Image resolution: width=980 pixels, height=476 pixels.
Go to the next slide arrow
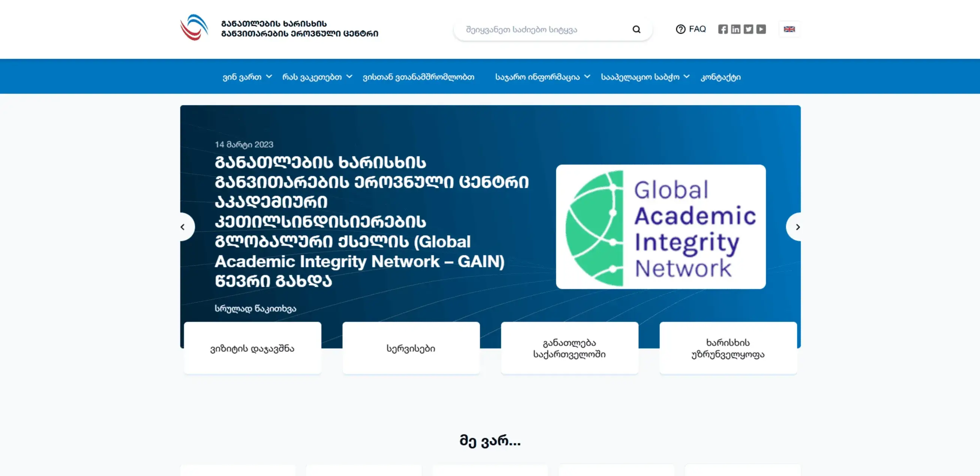pos(798,227)
